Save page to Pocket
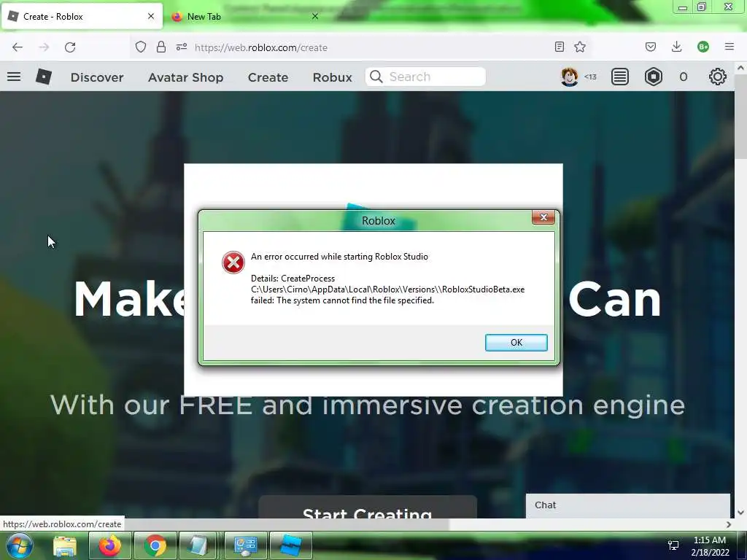Viewport: 747px width, 560px height. pos(651,47)
